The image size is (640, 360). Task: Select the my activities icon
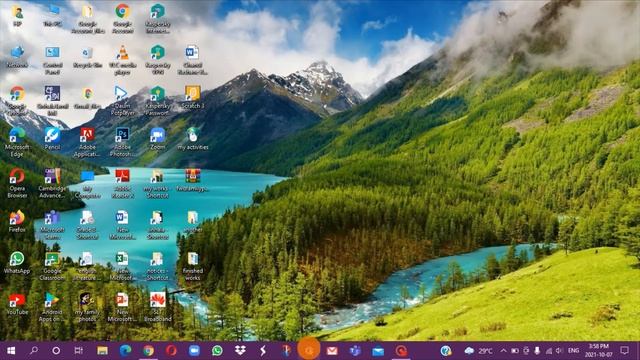[x=193, y=139]
